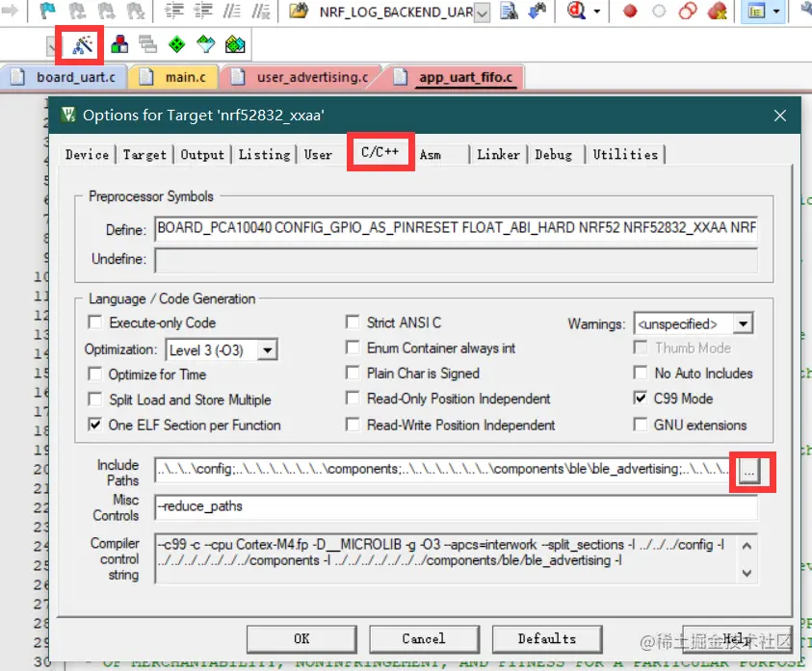Open debug icon dropdown arrow
The height and width of the screenshot is (671, 812).
[x=597, y=11]
